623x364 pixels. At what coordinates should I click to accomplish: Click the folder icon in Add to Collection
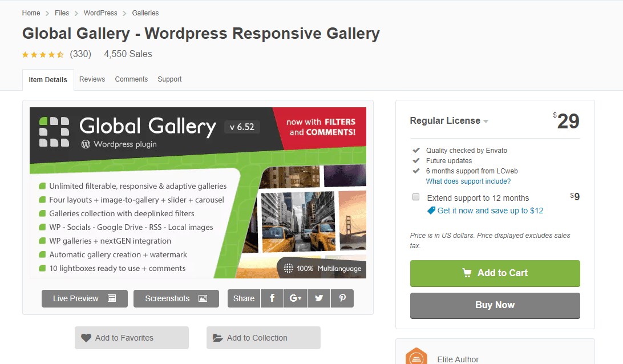click(218, 338)
